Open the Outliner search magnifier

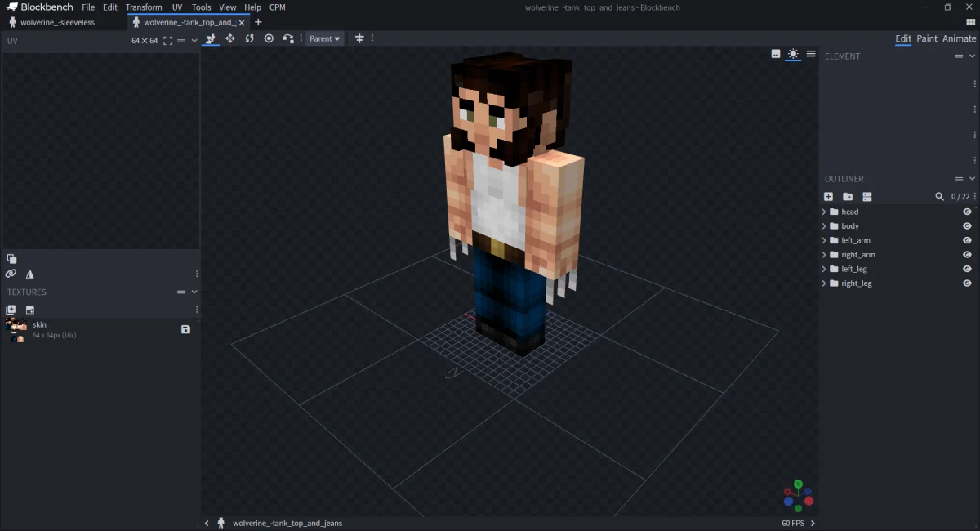(x=940, y=196)
